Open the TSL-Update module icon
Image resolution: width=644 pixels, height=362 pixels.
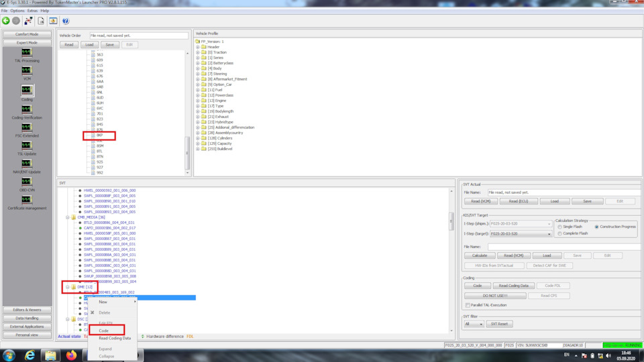tap(27, 145)
